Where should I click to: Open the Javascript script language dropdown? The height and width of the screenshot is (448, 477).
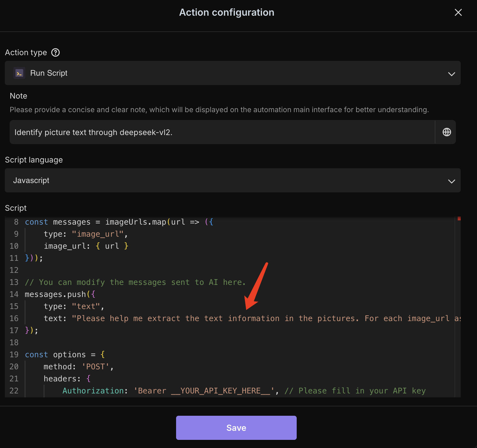[x=232, y=180]
